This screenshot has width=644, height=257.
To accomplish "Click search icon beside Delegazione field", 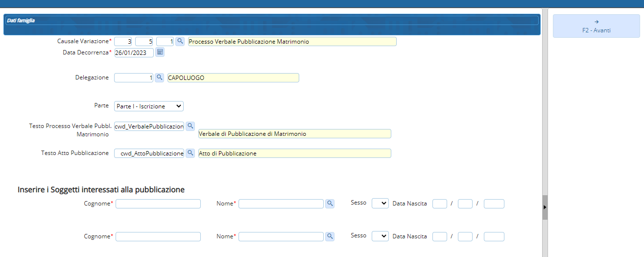I will pyautogui.click(x=159, y=77).
